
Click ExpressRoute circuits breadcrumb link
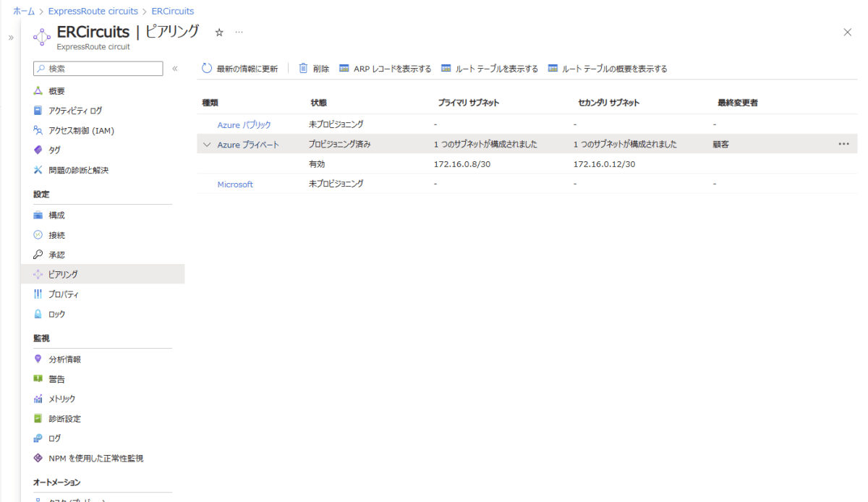93,12
